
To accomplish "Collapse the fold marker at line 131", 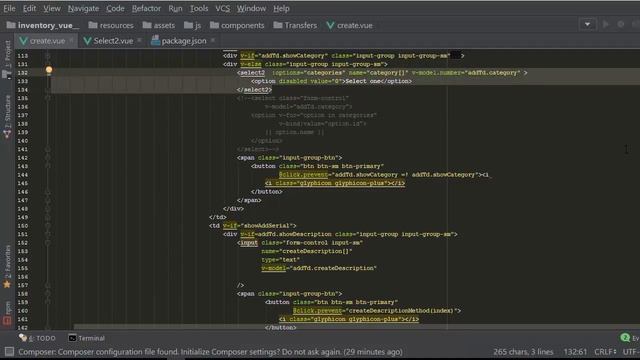I will [x=48, y=64].
